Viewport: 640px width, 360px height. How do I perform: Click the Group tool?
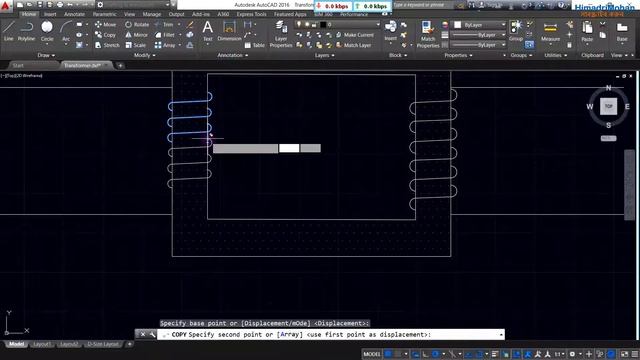[x=516, y=30]
